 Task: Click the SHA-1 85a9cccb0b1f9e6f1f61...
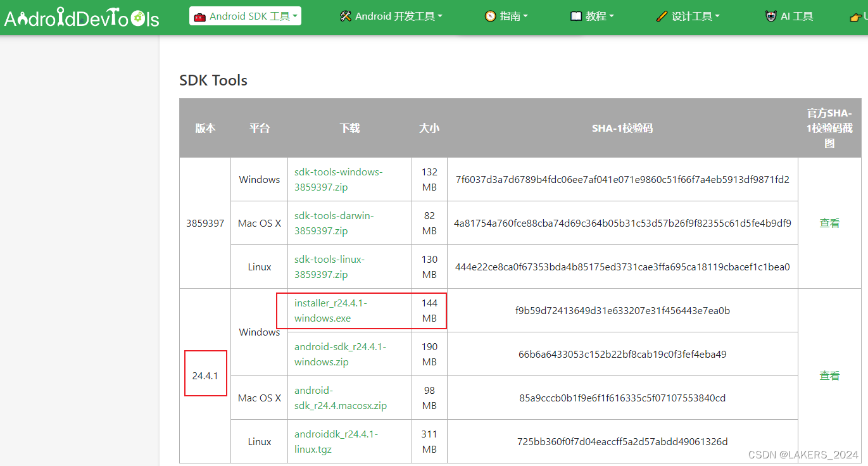point(622,398)
